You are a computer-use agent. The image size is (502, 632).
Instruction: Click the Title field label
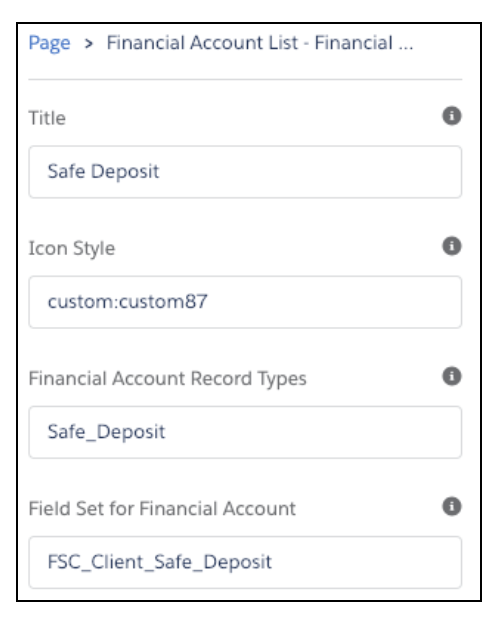tap(47, 118)
